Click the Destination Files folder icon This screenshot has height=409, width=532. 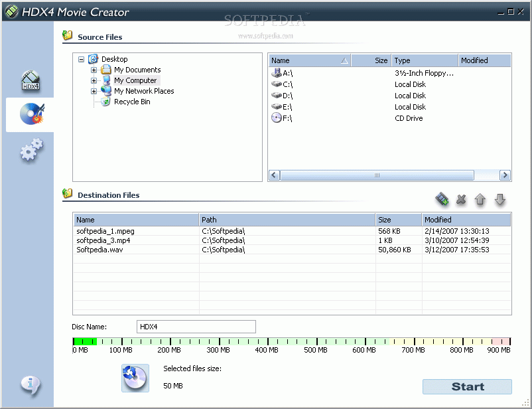(x=68, y=193)
